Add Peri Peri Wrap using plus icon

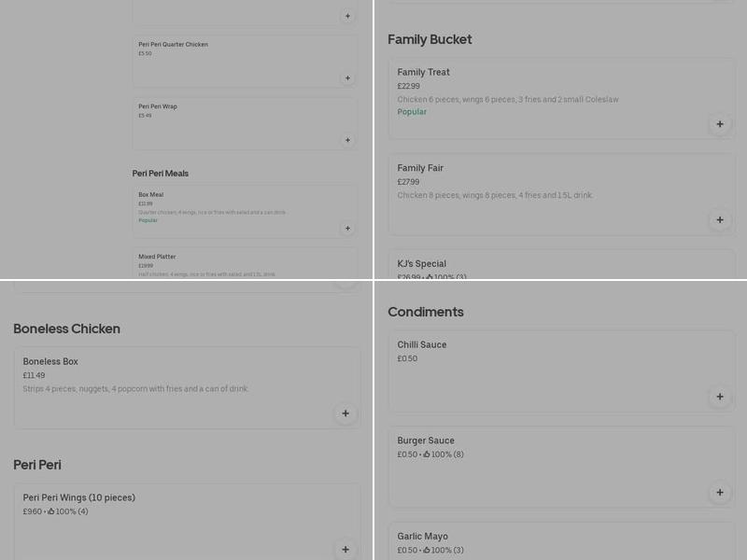(347, 140)
